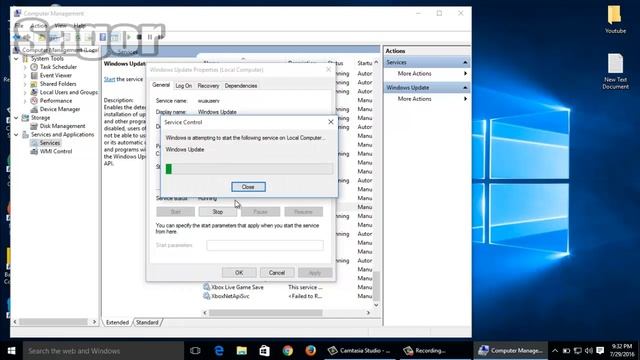Click the Disk Management tree icon

pos(34,126)
